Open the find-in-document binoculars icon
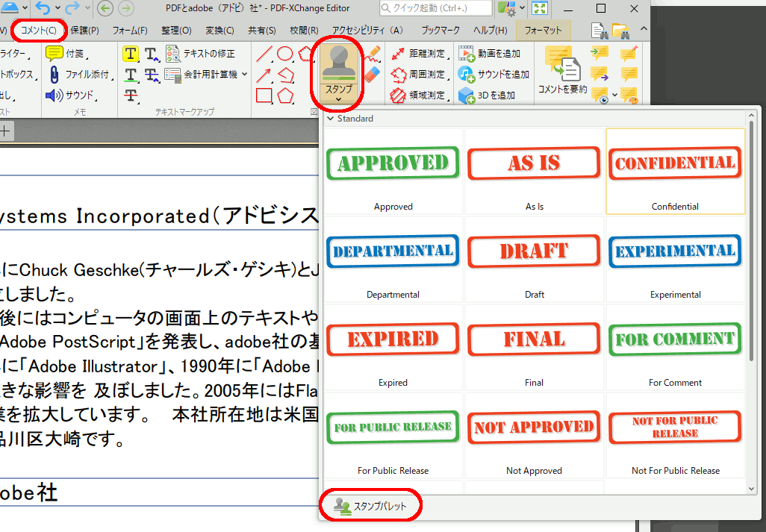 coord(599,31)
